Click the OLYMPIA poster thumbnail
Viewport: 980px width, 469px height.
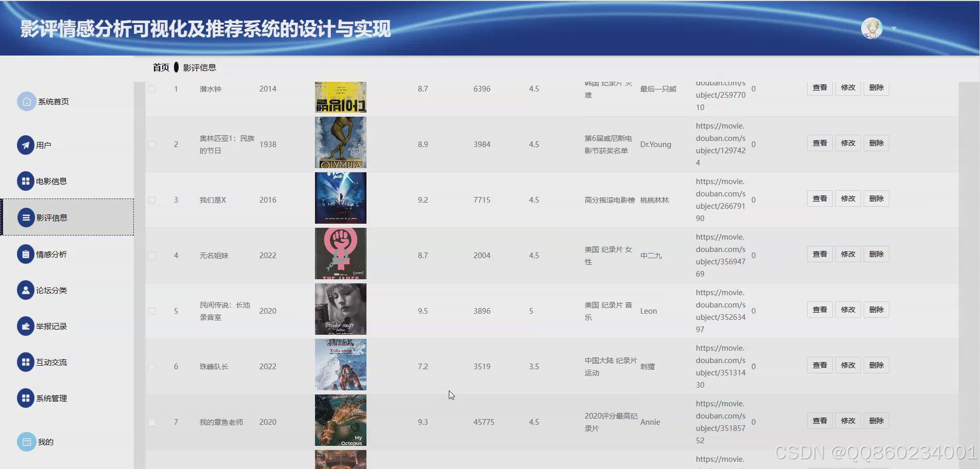[x=341, y=142]
